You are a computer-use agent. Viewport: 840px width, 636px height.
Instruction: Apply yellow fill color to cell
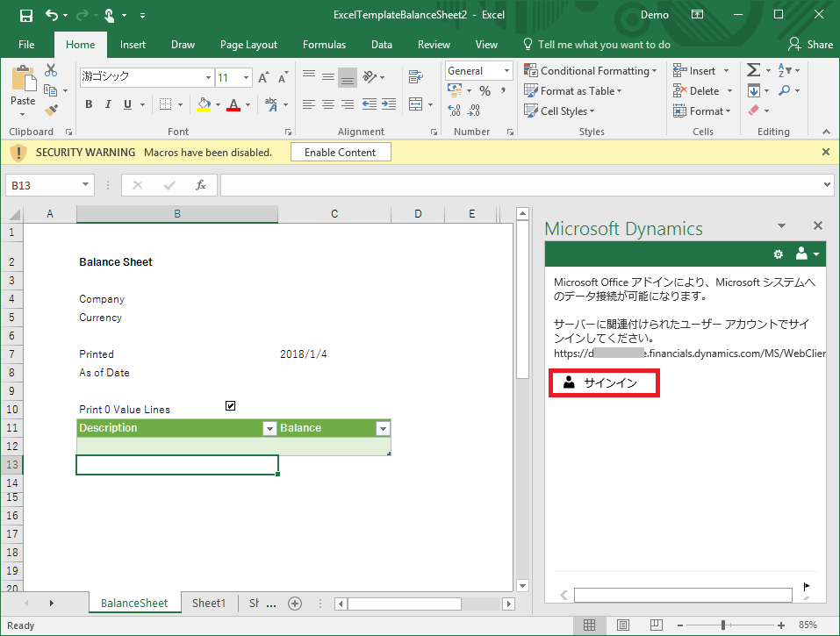[205, 104]
